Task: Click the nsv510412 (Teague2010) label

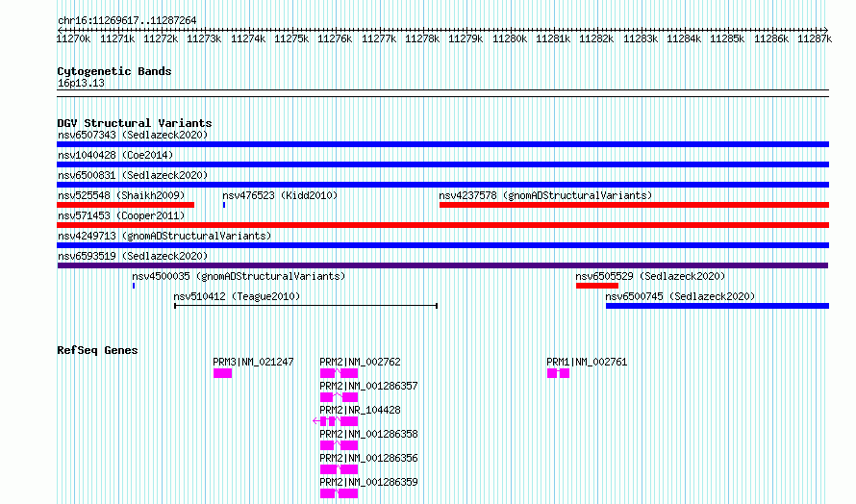Action: (x=237, y=296)
